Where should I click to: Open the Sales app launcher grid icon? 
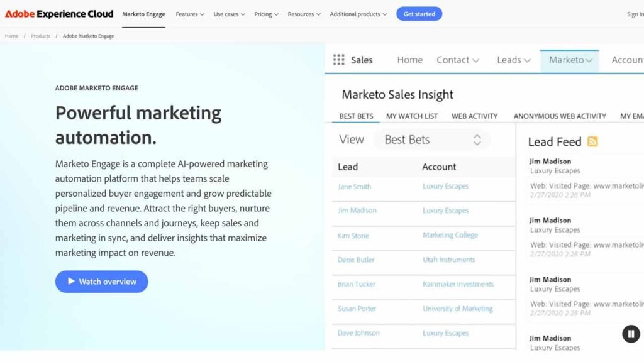(339, 60)
